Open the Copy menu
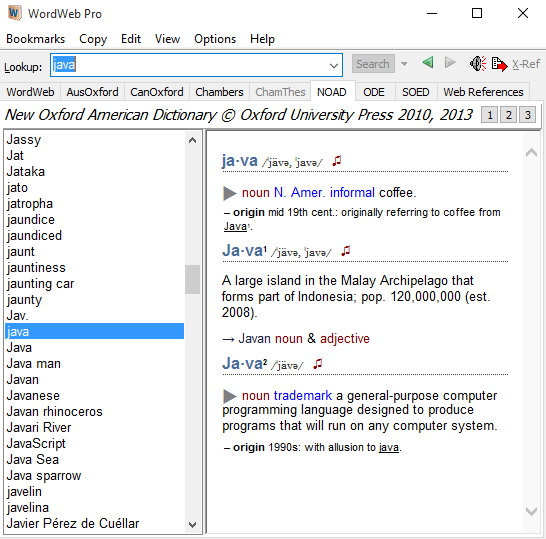The image size is (546, 539). tap(93, 39)
